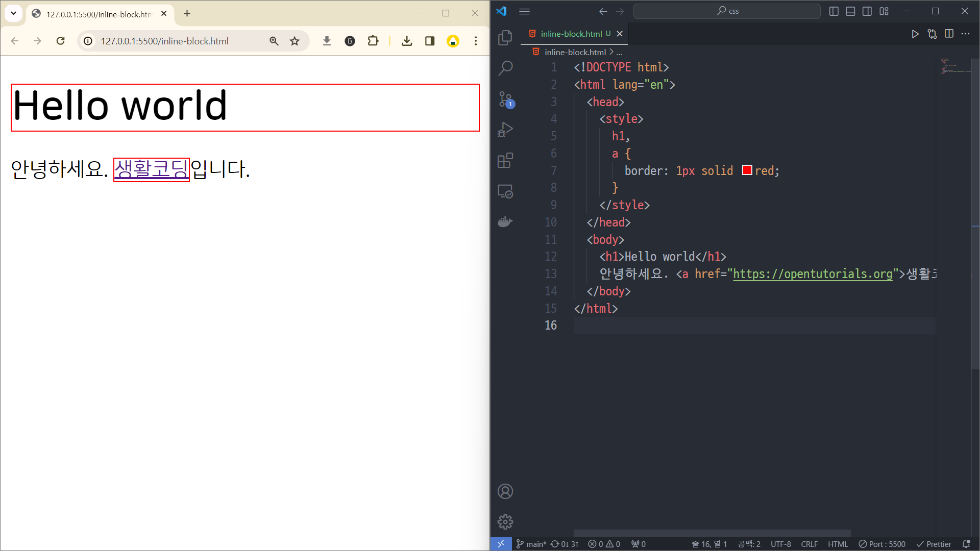Open the Extensions view
Screen dimensions: 980x551
pos(505,160)
